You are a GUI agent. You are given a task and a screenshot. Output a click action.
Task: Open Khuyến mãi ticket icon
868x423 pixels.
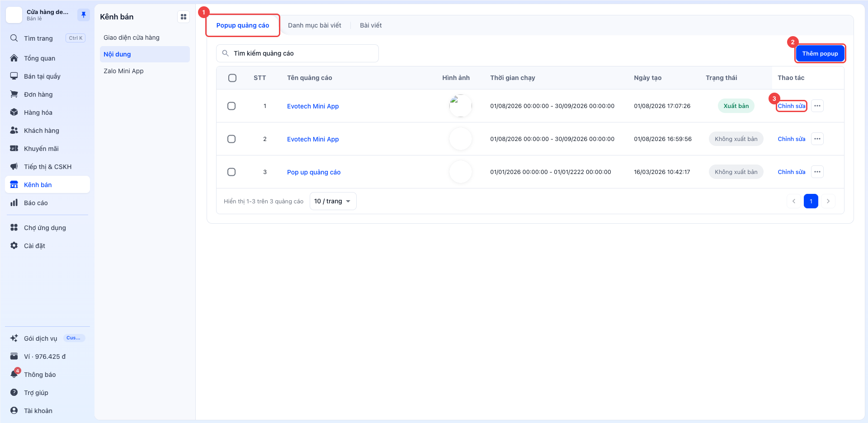[14, 148]
